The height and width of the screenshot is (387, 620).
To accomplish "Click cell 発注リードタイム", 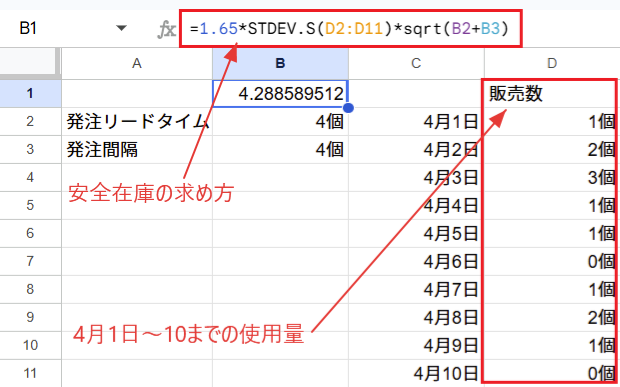I will coord(137,121).
